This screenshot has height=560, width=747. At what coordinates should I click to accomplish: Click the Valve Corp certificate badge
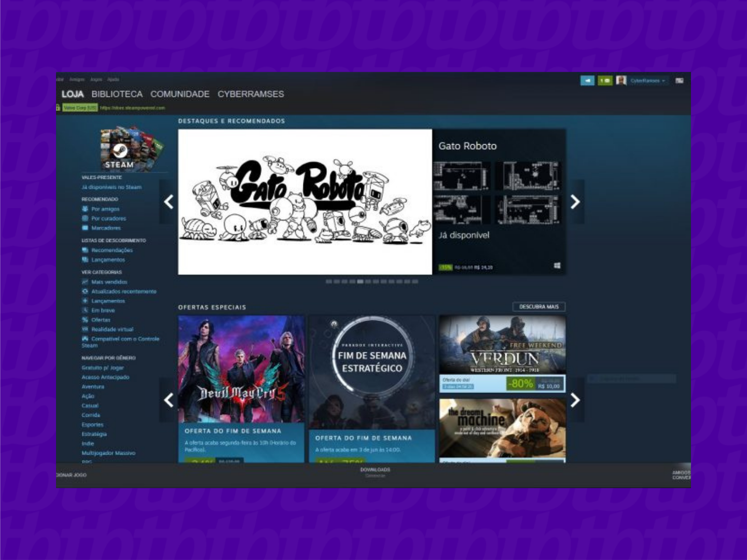(80, 107)
